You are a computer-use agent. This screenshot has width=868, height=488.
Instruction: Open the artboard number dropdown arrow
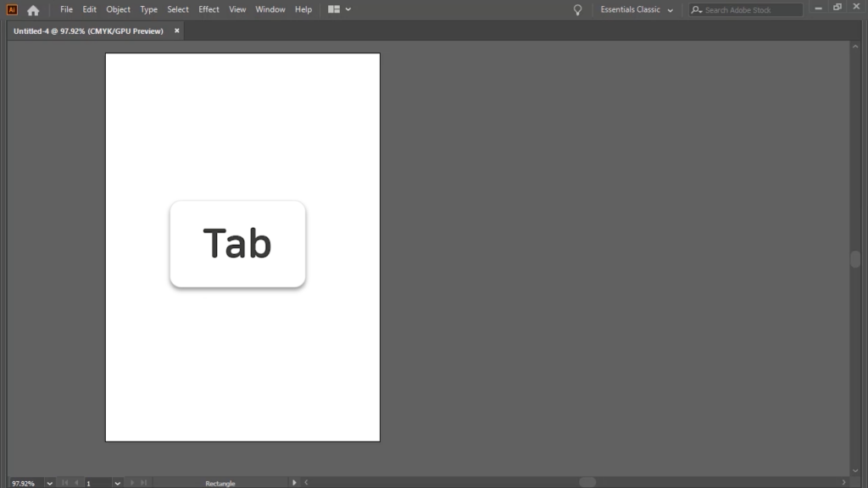(117, 483)
